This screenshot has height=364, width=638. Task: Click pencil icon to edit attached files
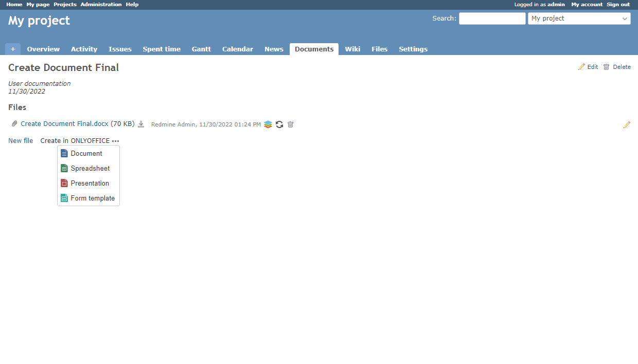(626, 125)
